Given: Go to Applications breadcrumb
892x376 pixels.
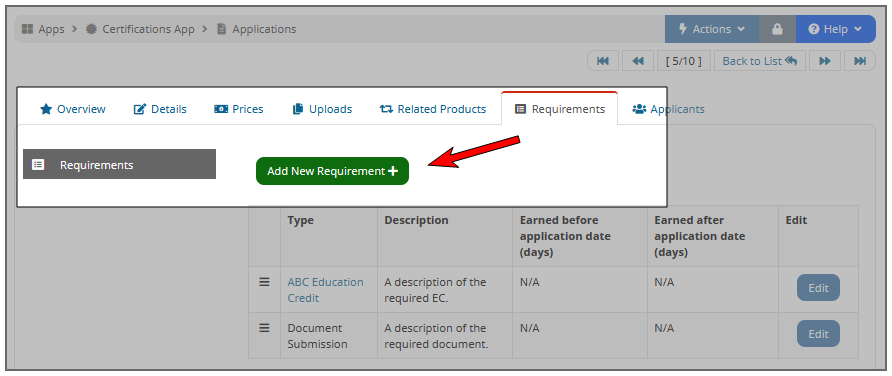Looking at the screenshot, I should pyautogui.click(x=257, y=29).
